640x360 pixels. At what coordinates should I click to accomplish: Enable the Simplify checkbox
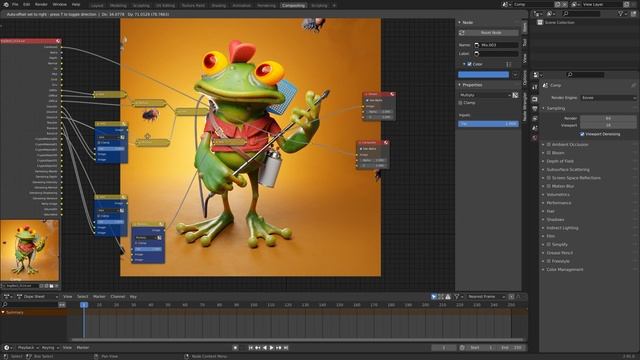point(549,244)
